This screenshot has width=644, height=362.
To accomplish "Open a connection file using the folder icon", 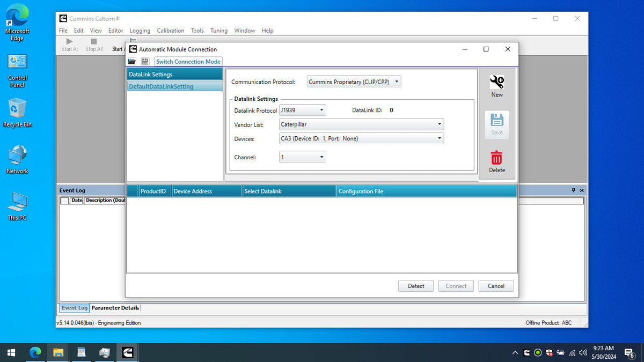I will tap(131, 61).
